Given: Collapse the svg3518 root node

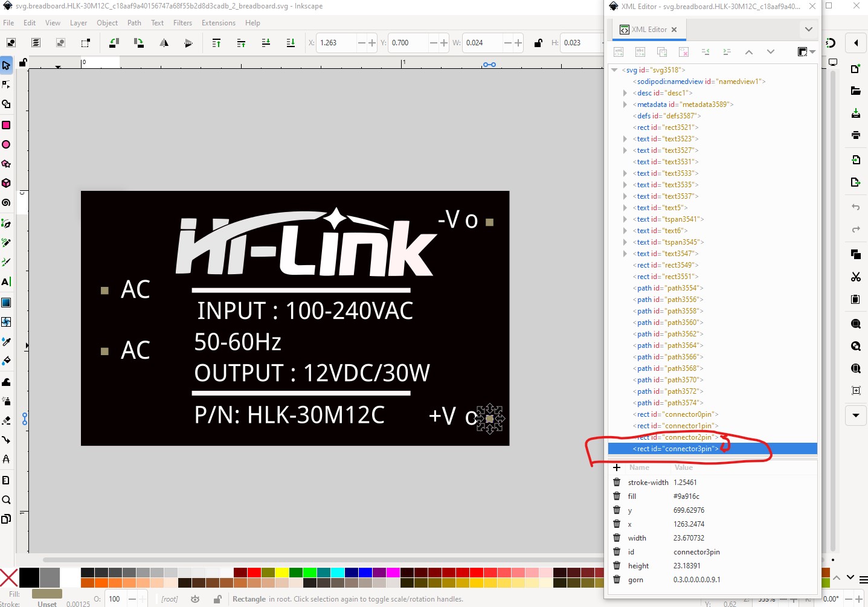Looking at the screenshot, I should point(614,70).
